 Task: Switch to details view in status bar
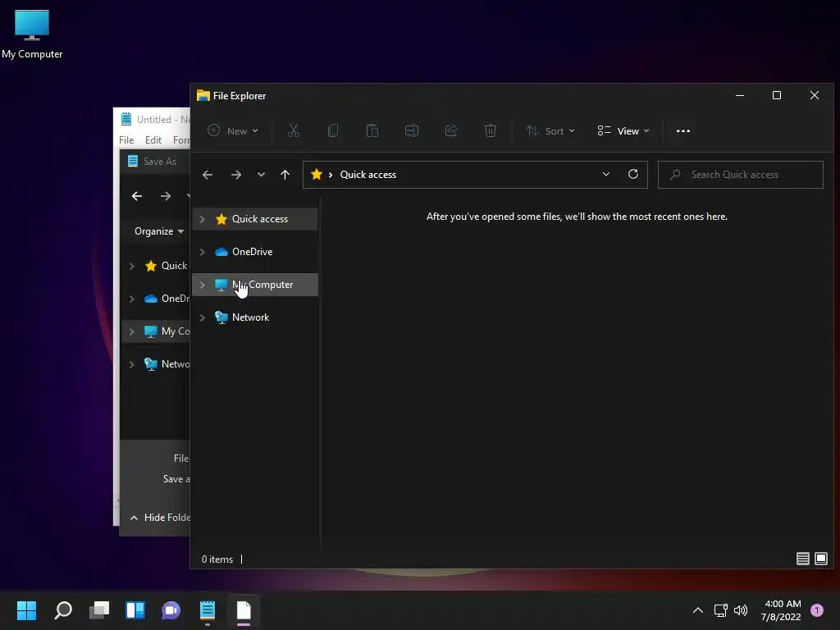[802, 559]
